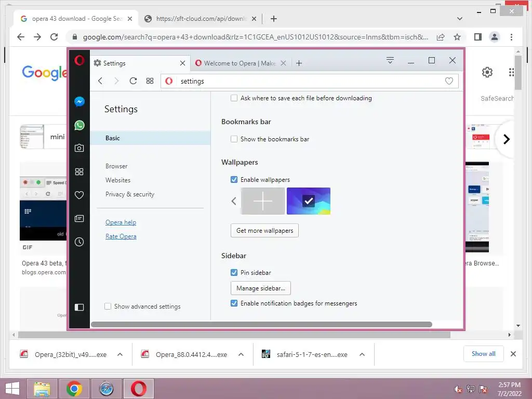Click Get more wallpapers button
Image resolution: width=532 pixels, height=399 pixels.
click(x=264, y=230)
